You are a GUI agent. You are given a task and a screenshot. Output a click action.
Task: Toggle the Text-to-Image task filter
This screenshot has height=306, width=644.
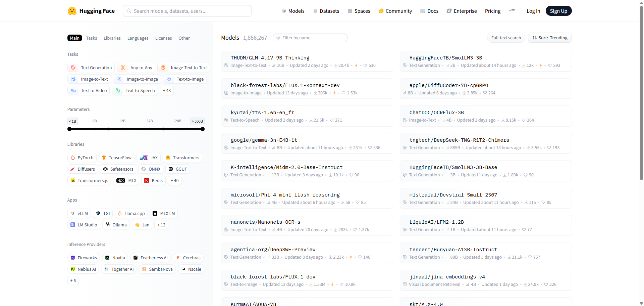pos(185,79)
